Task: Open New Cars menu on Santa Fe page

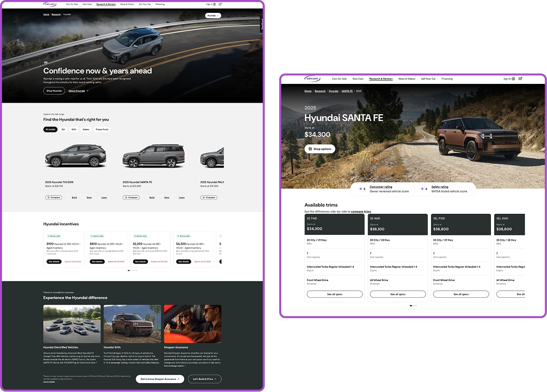Action: [x=358, y=79]
